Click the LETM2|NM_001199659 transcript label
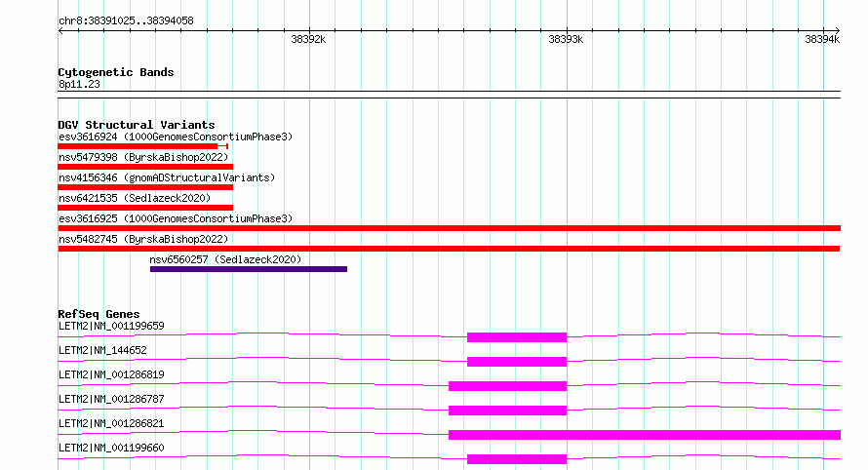 pyautogui.click(x=111, y=326)
